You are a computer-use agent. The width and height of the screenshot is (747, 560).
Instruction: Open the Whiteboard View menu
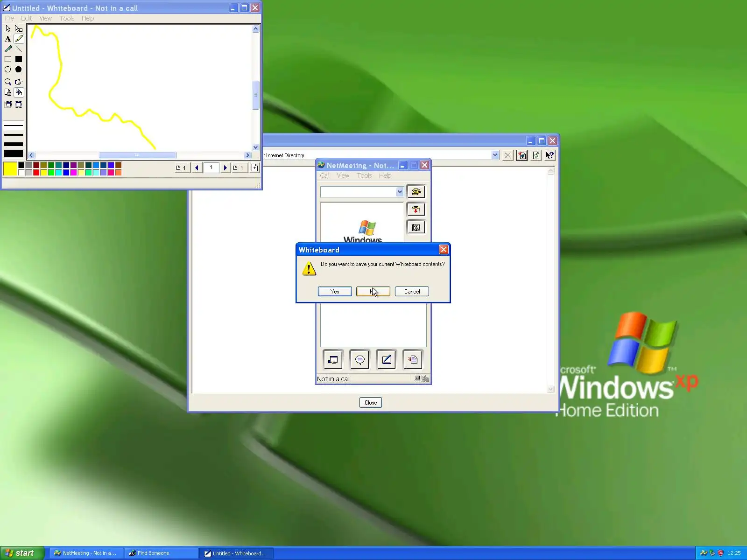(x=46, y=18)
